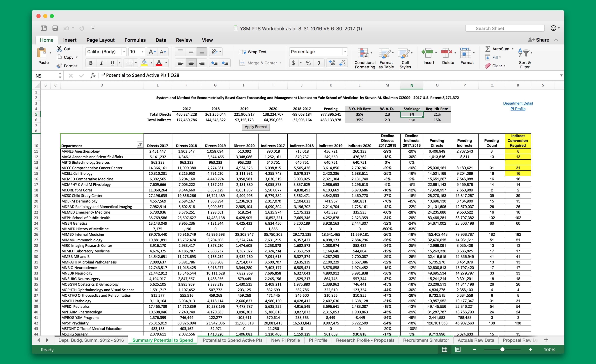Add a new sheet with plus button
Screen dimensions: 596x364
pyautogui.click(x=546, y=340)
